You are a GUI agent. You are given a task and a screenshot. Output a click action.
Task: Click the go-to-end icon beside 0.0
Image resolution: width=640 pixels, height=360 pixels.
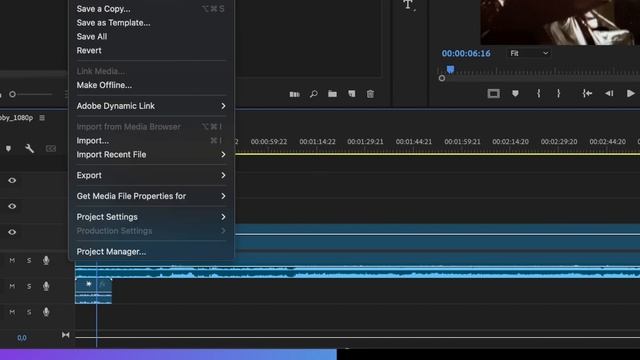(65, 335)
